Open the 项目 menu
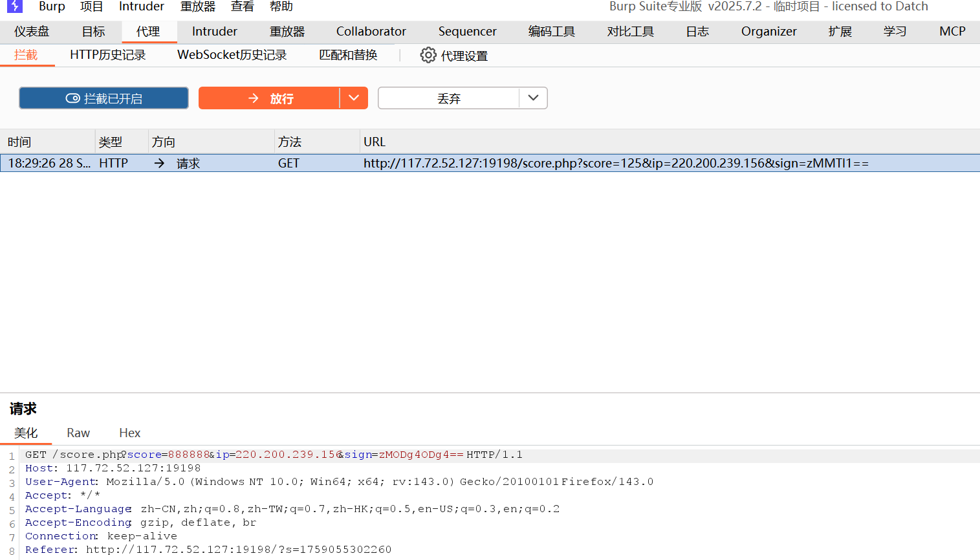The image size is (980, 560). (x=91, y=6)
